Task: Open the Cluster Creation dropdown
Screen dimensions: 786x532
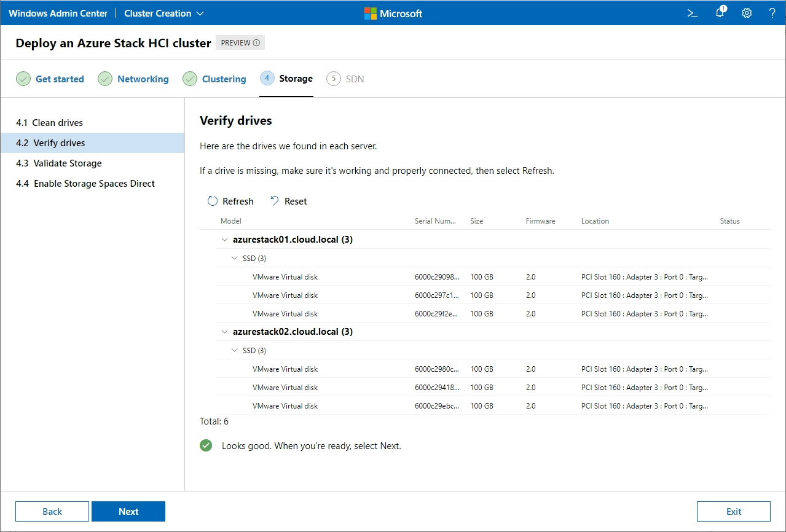Action: 164,13
